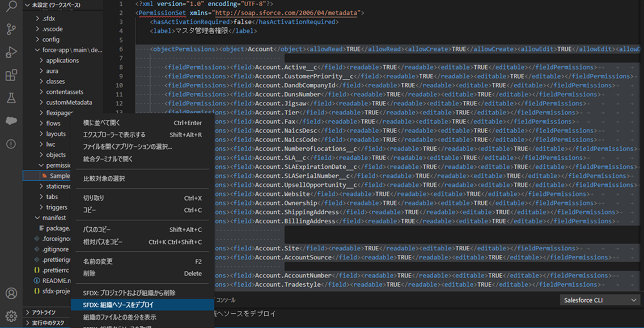Choose 比較対象の選択 menu entry
This screenshot has height=328, width=644.
point(142,178)
